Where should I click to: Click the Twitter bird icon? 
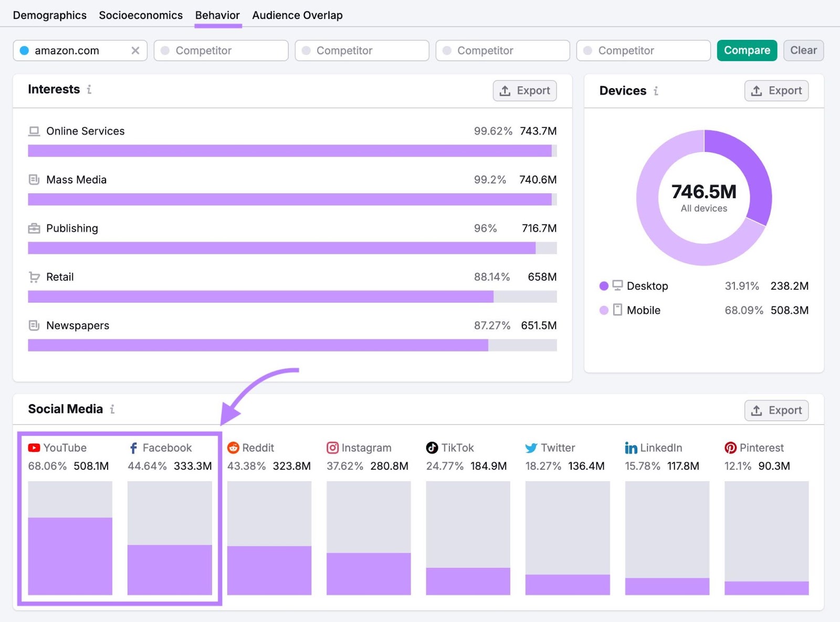[x=531, y=448]
